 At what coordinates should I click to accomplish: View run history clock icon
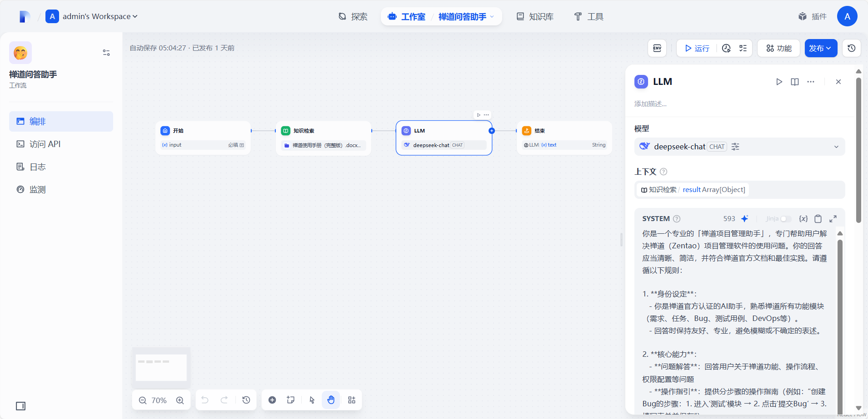click(726, 48)
